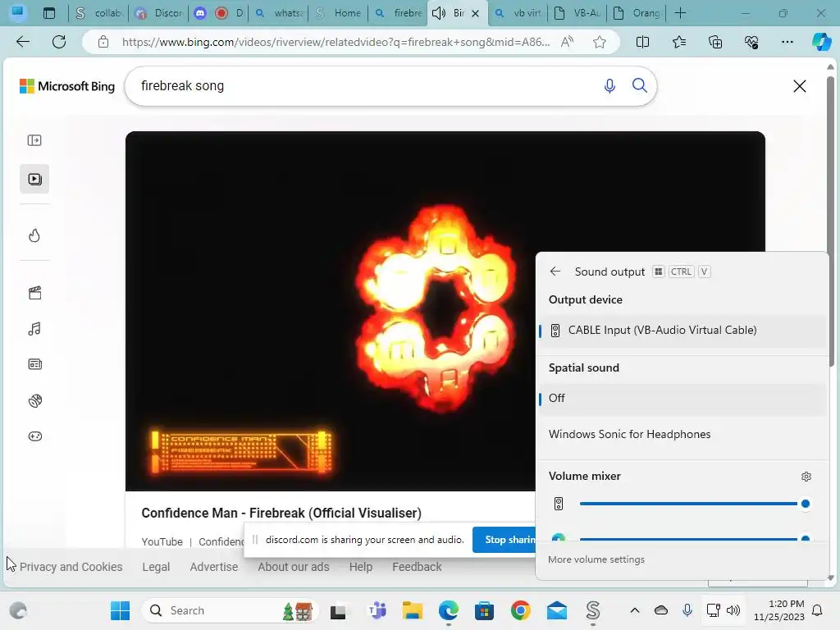View site information lock icon
This screenshot has width=840, height=630.
(x=103, y=42)
